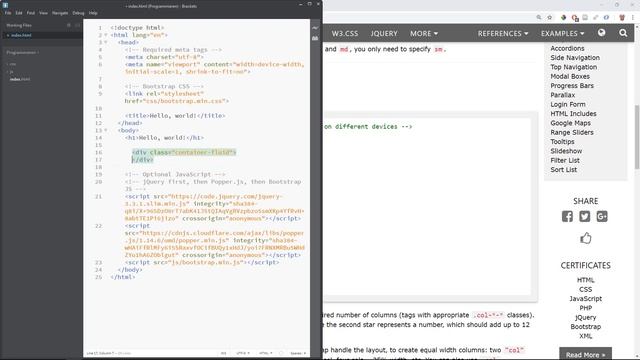The width and height of the screenshot is (640, 360).
Task: Collapse the head tag fold arrow on line 3
Action: [106, 42]
